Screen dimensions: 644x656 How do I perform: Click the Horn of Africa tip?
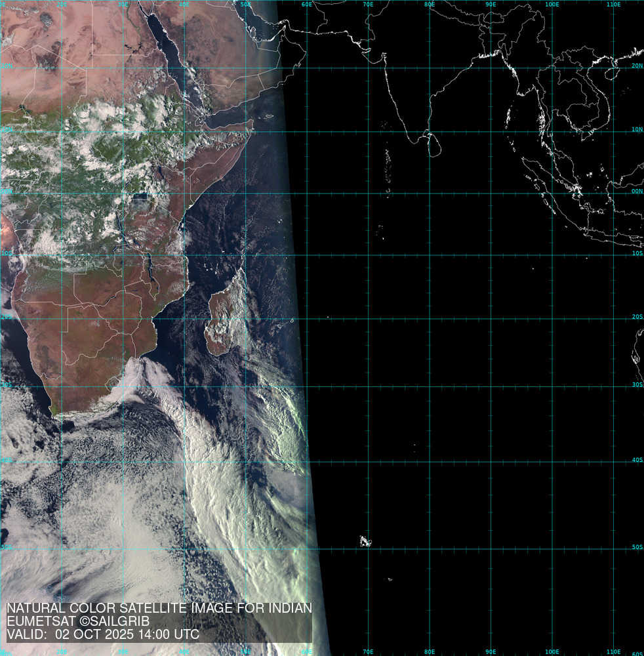(252, 122)
